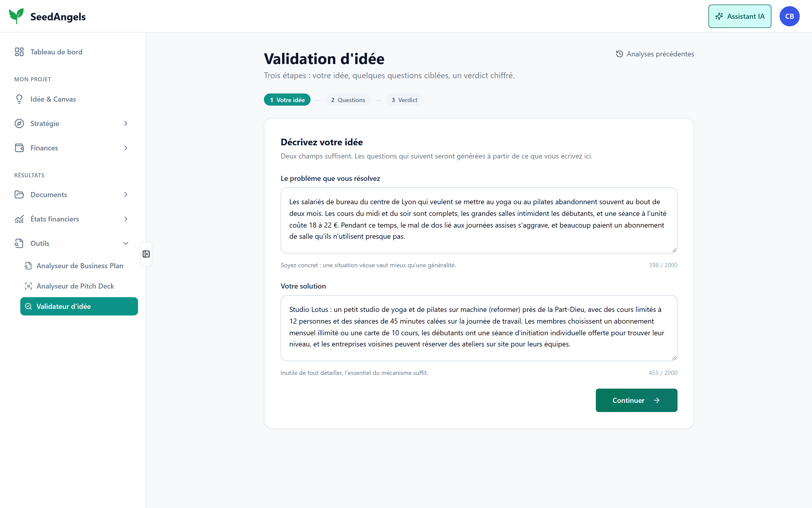The width and height of the screenshot is (812, 508).
Task: Select step 3 Verdict
Action: (404, 100)
